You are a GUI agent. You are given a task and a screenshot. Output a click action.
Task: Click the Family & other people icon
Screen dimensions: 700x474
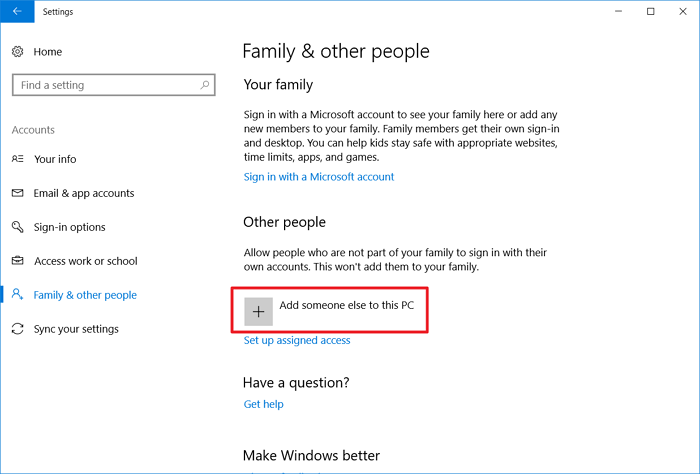(18, 295)
